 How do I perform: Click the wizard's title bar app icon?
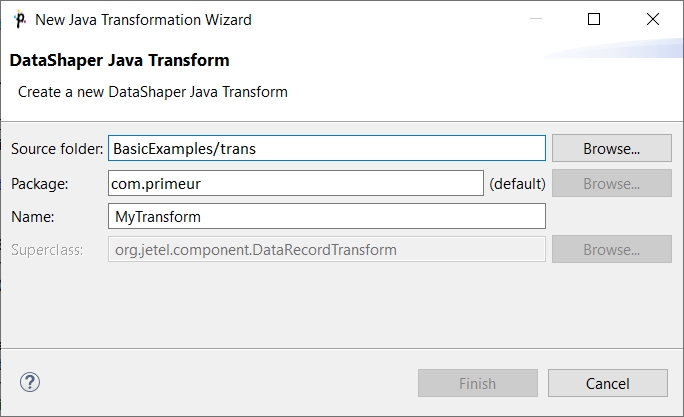pyautogui.click(x=20, y=20)
